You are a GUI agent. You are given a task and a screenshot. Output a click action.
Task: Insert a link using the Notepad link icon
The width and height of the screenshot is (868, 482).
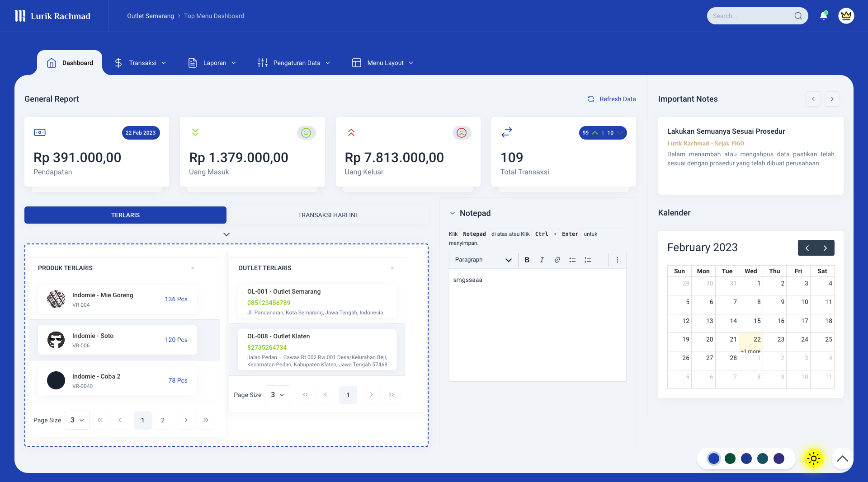coord(557,260)
